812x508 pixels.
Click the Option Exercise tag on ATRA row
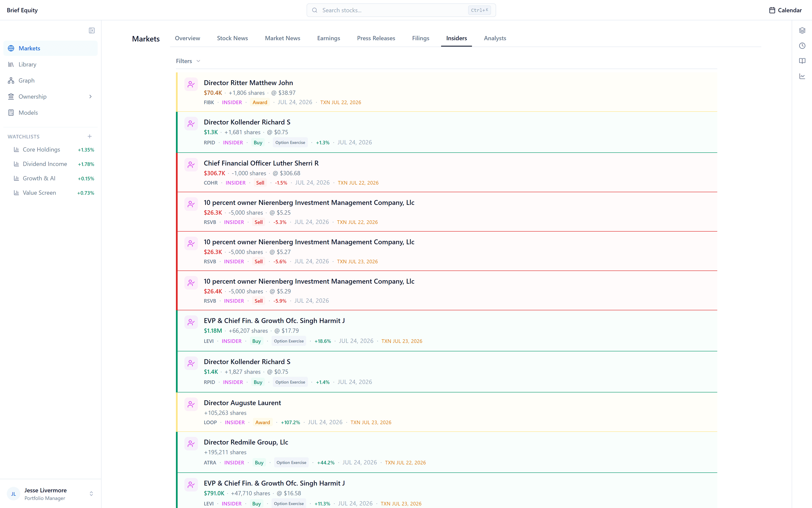tap(291, 463)
